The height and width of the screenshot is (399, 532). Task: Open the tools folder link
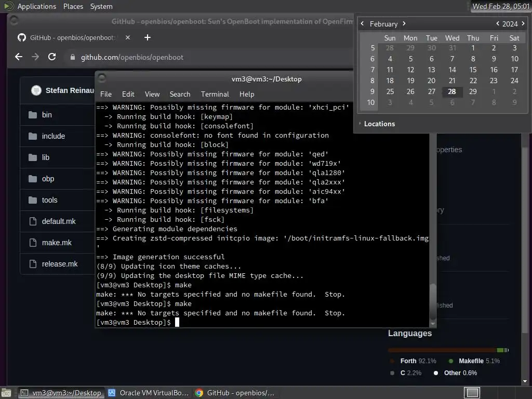[x=49, y=200]
